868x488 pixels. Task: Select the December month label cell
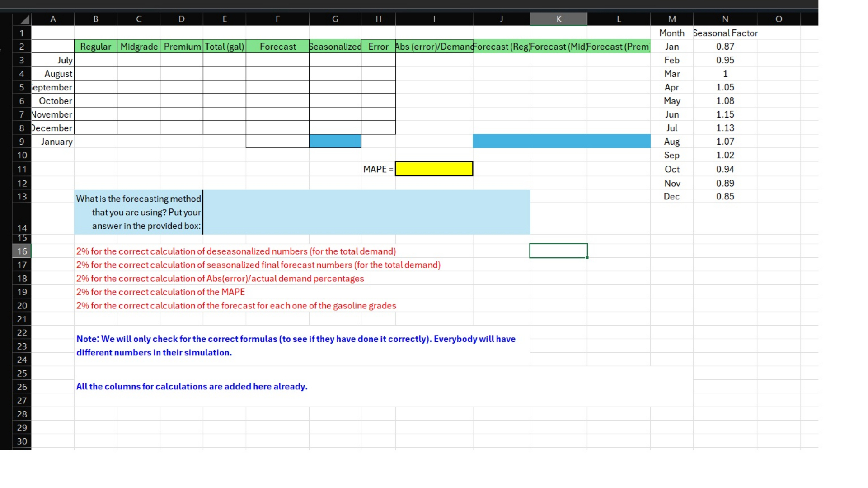point(53,128)
